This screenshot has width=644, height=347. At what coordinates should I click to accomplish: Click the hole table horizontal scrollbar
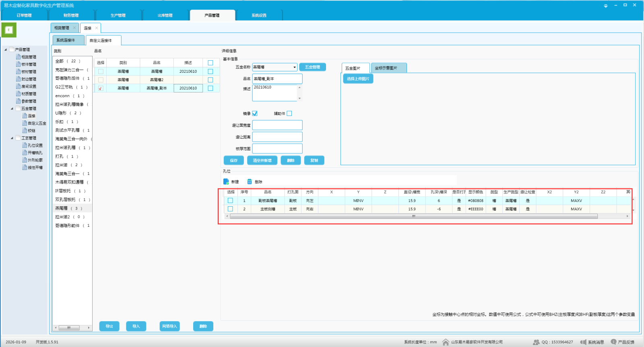pos(413,216)
